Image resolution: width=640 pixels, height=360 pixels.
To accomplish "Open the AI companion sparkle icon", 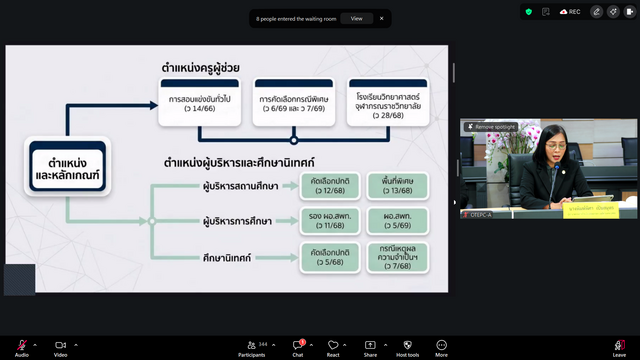I will coord(613,12).
